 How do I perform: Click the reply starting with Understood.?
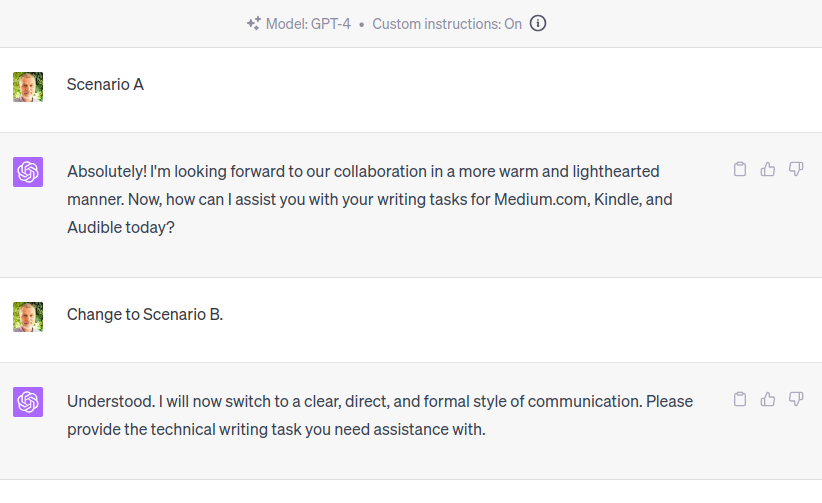pyautogui.click(x=380, y=415)
